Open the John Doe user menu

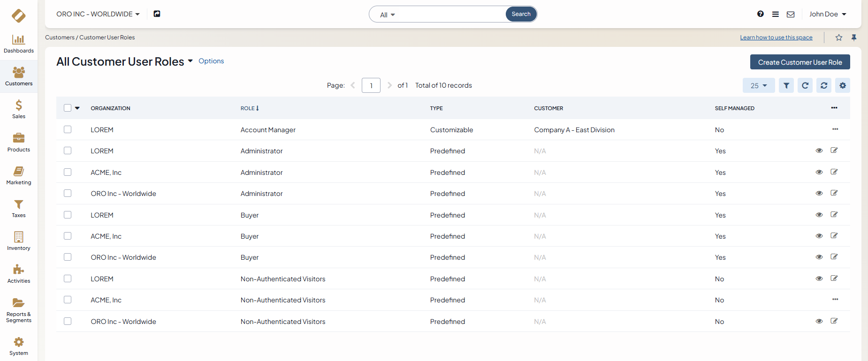[828, 14]
